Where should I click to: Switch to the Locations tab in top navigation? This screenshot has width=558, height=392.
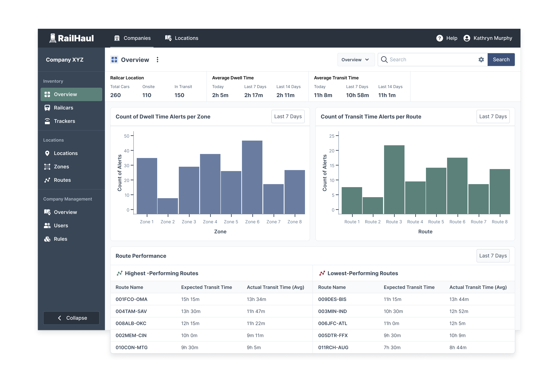pyautogui.click(x=181, y=38)
